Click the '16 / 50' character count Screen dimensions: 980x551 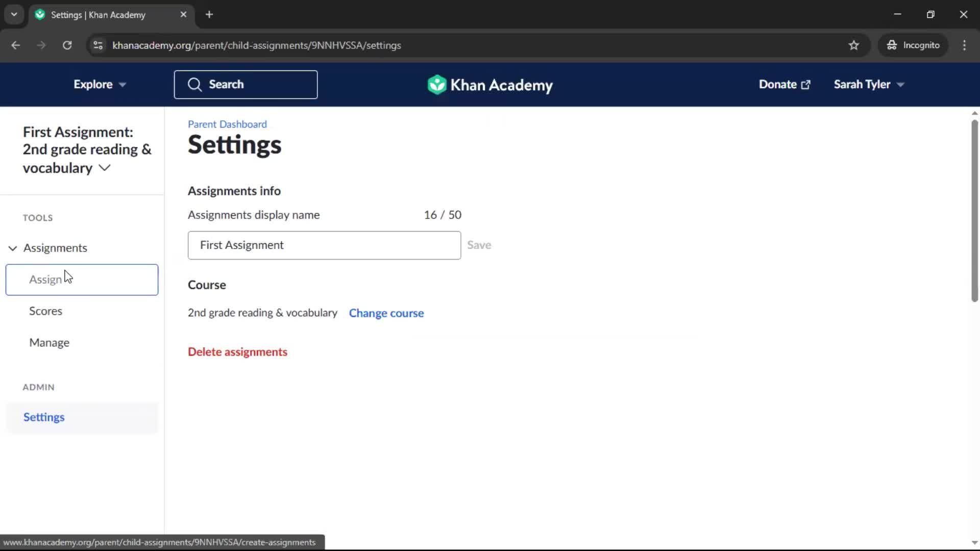click(443, 215)
